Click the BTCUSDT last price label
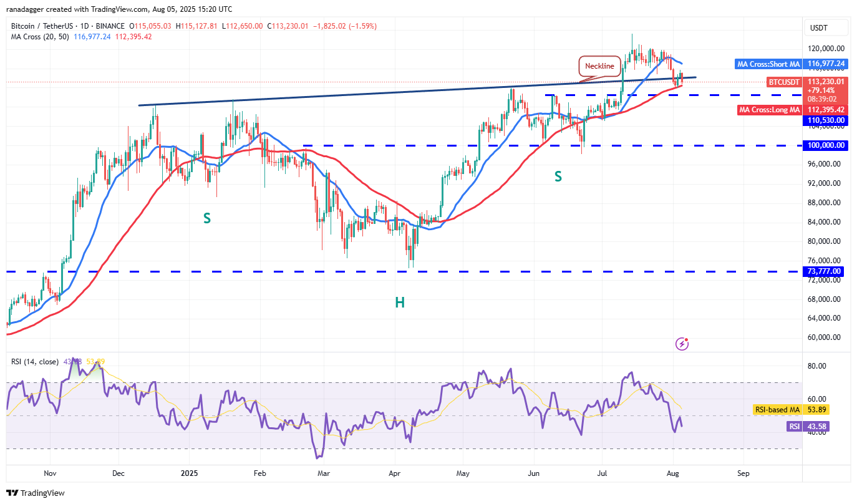The height and width of the screenshot is (504, 857). point(784,82)
